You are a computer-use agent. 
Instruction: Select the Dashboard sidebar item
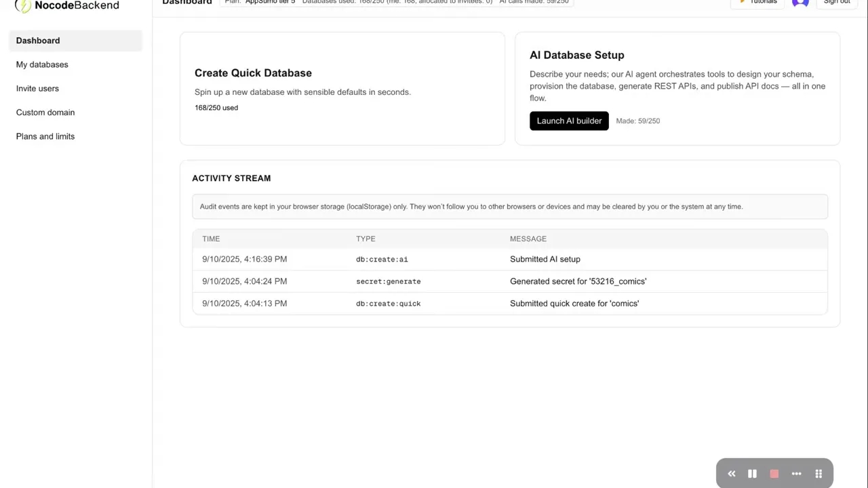(x=38, y=41)
